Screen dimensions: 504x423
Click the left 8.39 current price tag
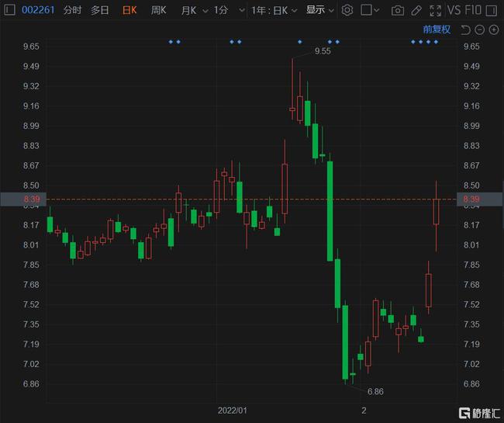pyautogui.click(x=23, y=199)
